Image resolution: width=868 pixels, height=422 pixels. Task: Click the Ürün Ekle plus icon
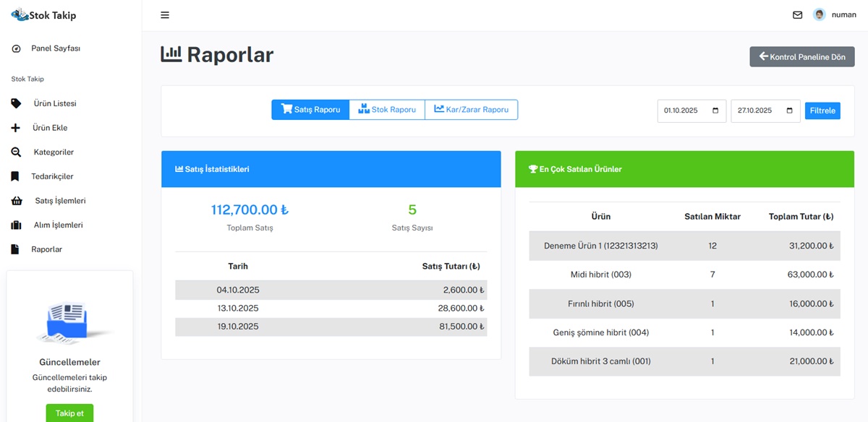coord(16,128)
